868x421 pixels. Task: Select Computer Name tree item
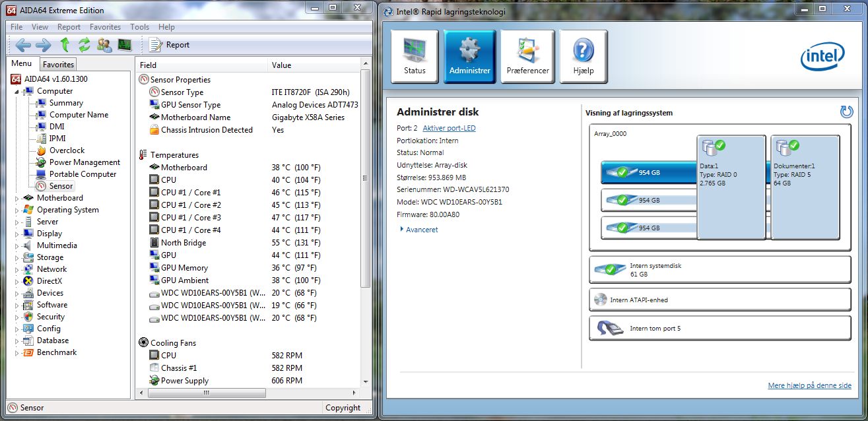(x=79, y=115)
